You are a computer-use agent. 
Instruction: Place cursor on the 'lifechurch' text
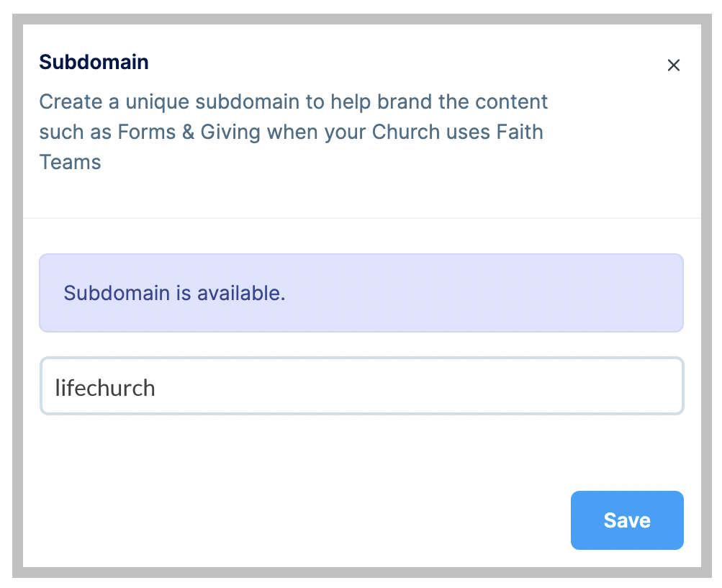click(x=105, y=388)
